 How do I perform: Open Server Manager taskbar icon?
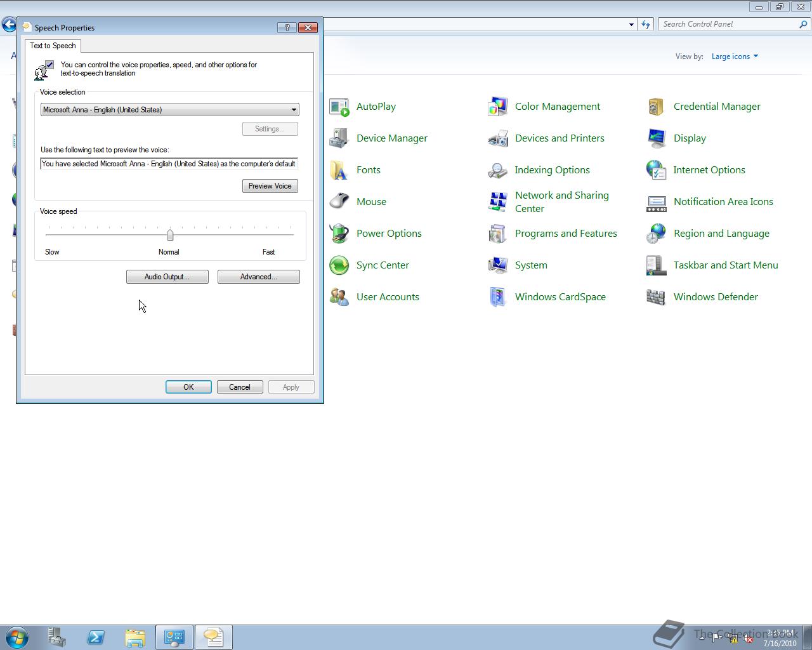click(56, 637)
